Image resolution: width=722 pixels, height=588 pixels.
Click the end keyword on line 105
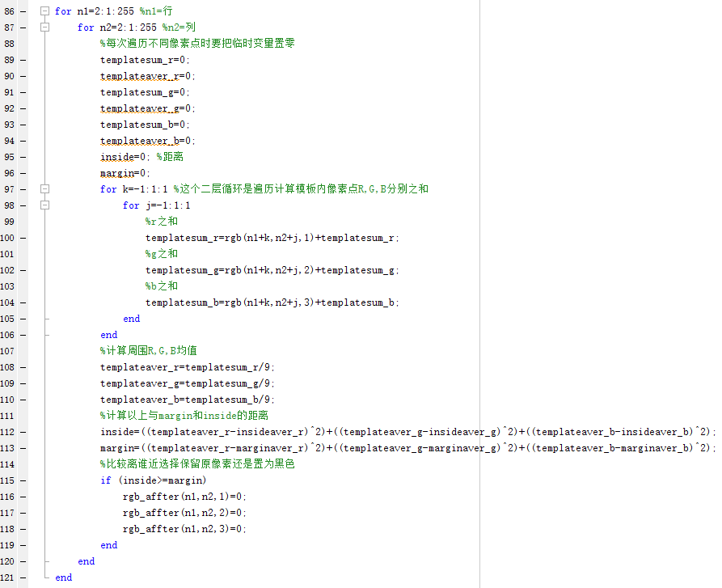(x=131, y=319)
